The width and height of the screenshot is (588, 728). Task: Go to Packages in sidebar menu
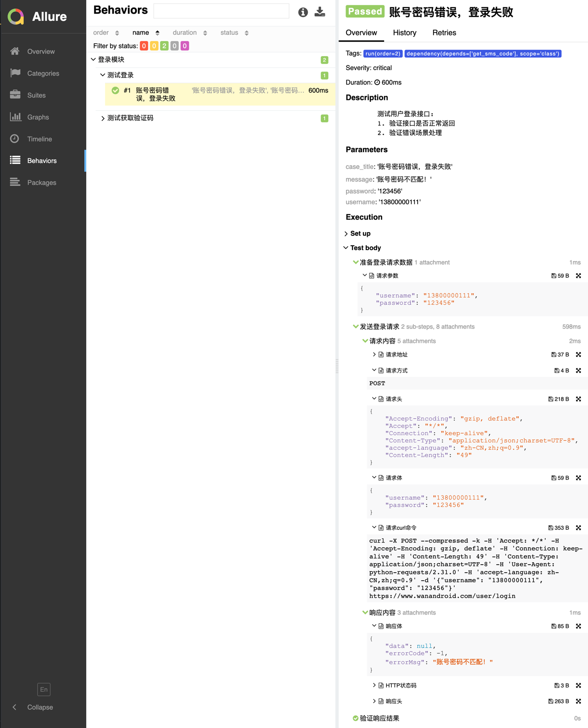click(x=43, y=183)
